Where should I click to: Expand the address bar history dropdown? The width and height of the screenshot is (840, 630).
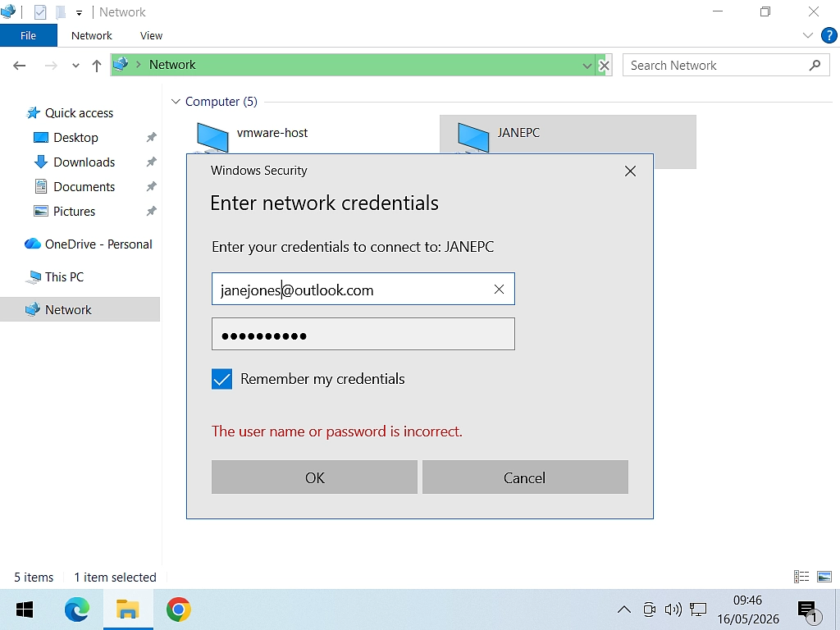click(x=587, y=66)
